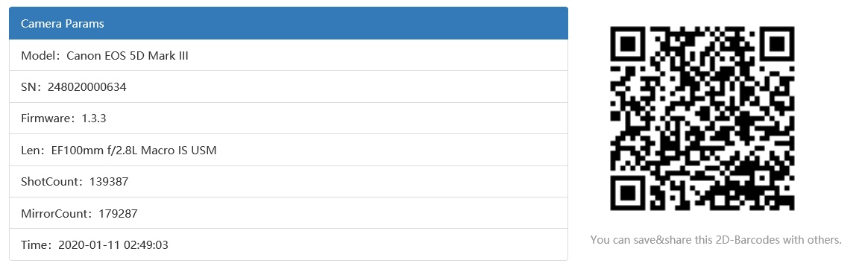Click bottom-left finder square of QR code

629,192
